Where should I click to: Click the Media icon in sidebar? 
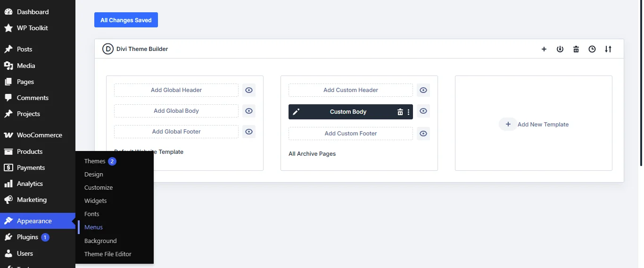pos(8,66)
